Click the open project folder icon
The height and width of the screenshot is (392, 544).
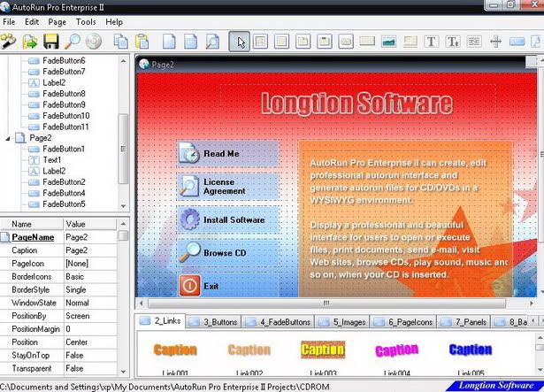(x=30, y=42)
